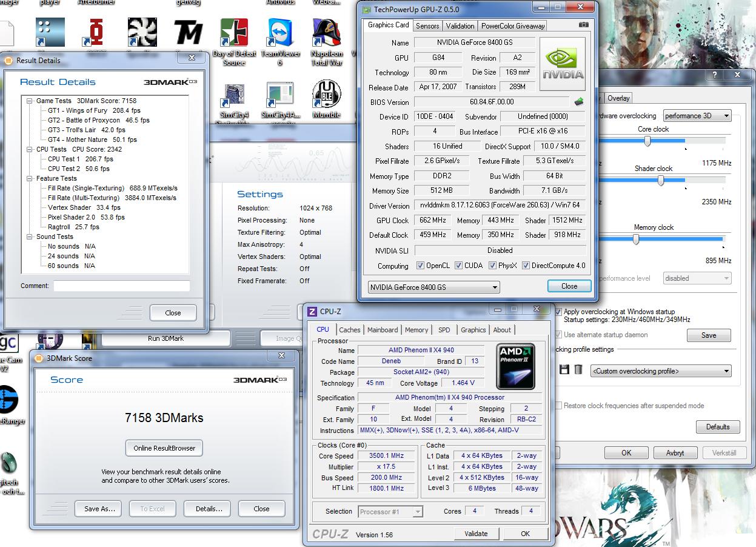Click the Shader clock slider handle

click(661, 180)
